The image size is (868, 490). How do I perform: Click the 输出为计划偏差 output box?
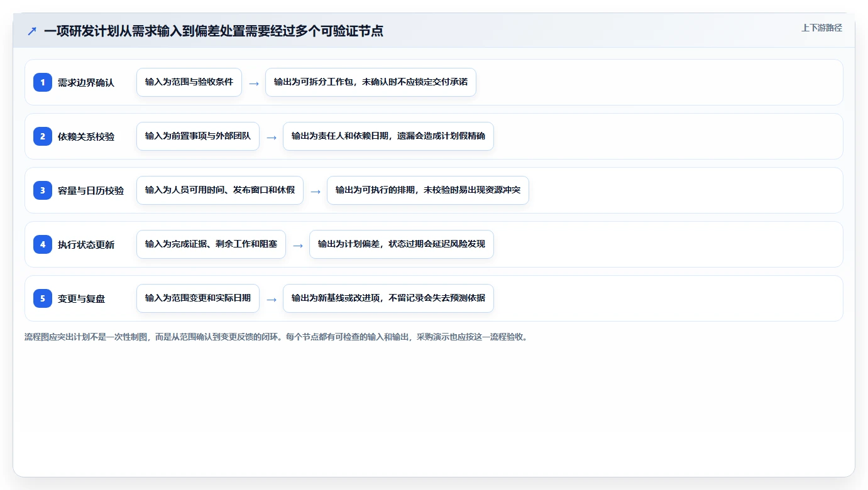(x=402, y=244)
